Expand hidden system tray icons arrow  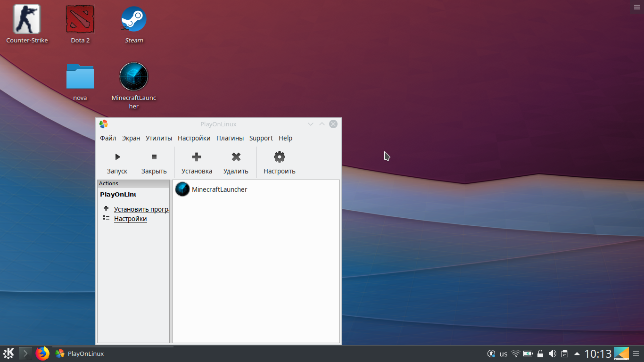coord(577,354)
